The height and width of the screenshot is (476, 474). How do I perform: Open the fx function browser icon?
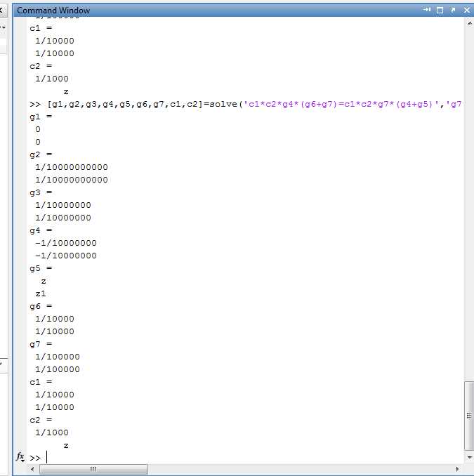[20, 457]
